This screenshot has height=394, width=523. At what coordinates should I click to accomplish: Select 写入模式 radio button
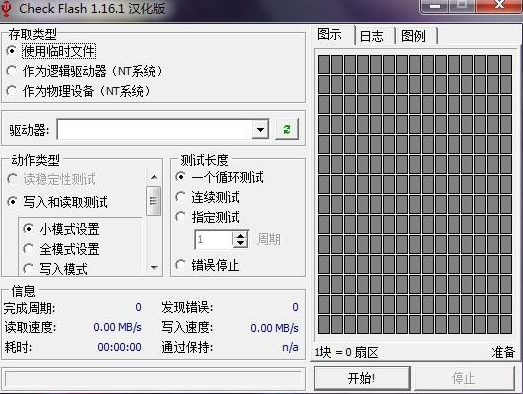pyautogui.click(x=55, y=269)
